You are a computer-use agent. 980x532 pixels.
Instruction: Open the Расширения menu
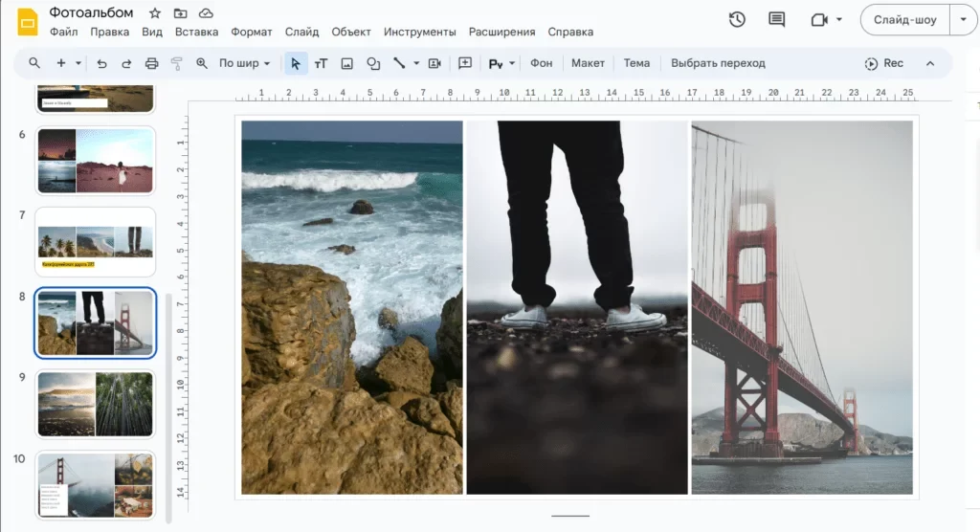click(x=501, y=32)
